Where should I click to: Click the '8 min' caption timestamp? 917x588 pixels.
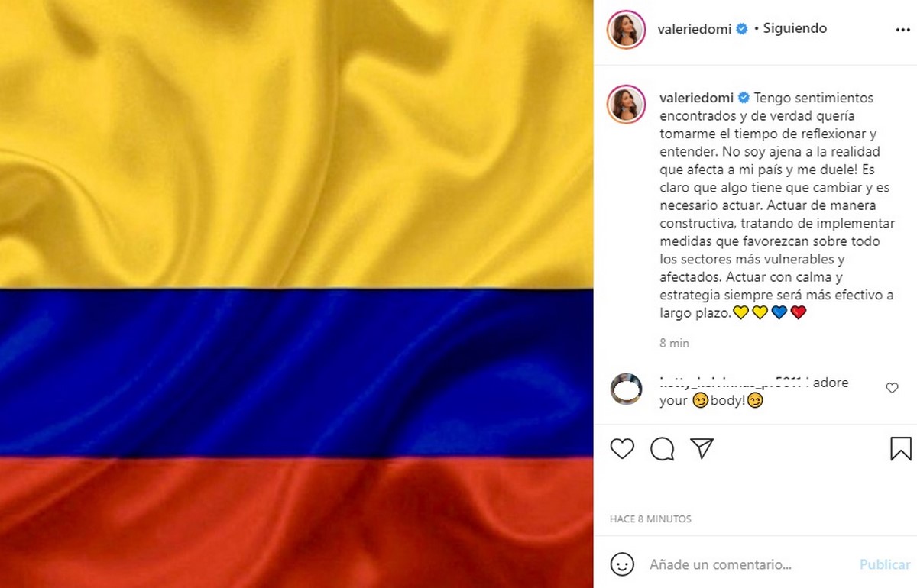(674, 344)
